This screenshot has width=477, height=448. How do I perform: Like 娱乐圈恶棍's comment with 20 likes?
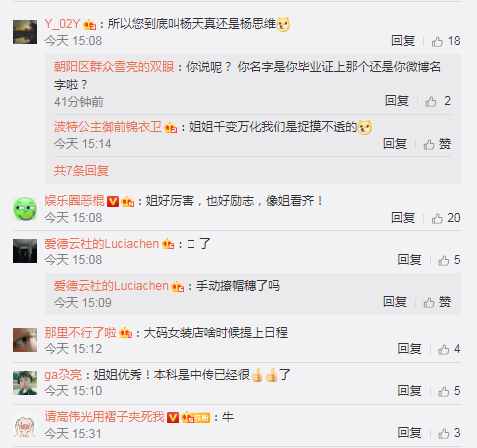tap(445, 218)
